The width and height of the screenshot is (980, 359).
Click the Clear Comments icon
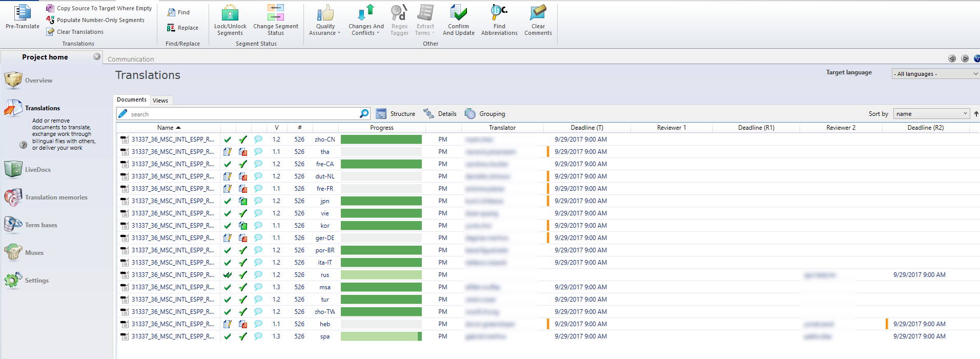538,14
